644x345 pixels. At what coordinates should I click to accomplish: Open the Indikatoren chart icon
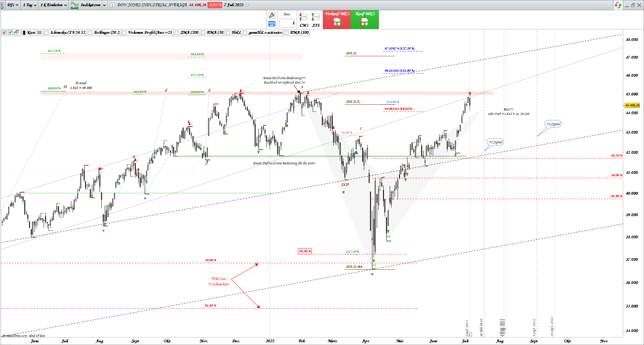[74, 5]
